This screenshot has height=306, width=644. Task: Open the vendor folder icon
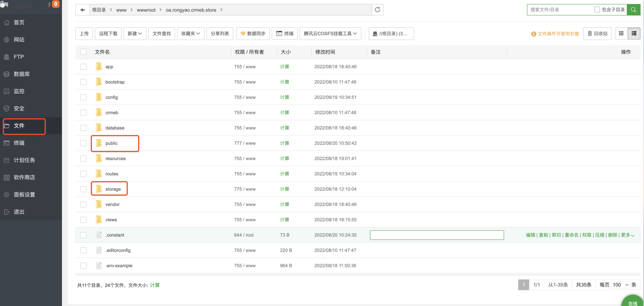tap(99, 204)
